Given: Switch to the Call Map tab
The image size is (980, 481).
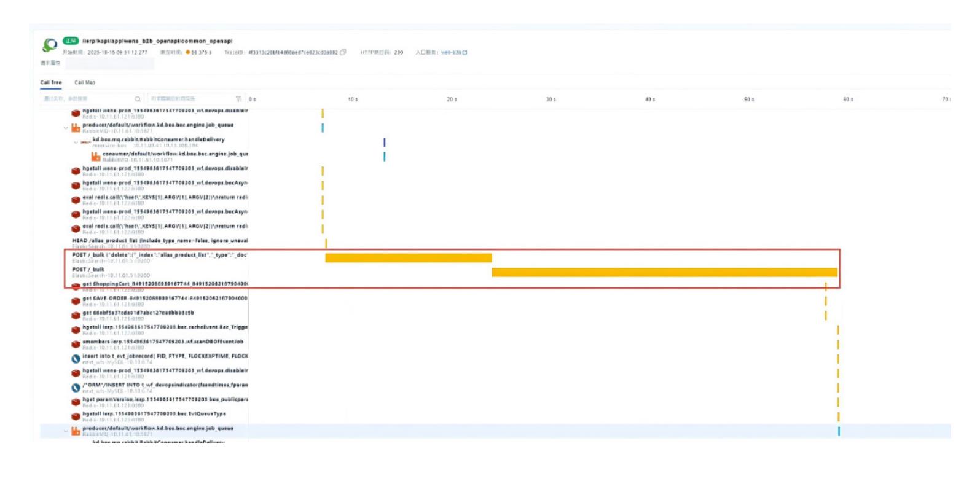Looking at the screenshot, I should tap(85, 82).
